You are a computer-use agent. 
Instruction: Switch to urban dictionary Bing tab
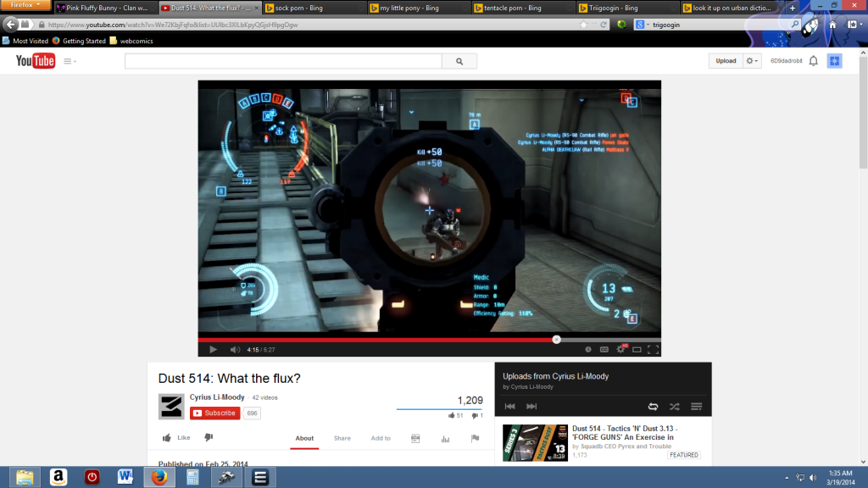(x=731, y=8)
